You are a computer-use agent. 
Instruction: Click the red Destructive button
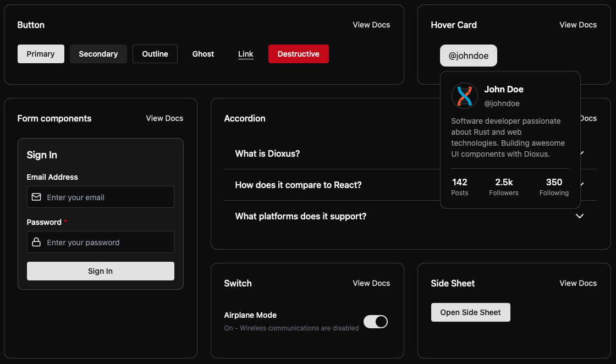click(x=299, y=54)
